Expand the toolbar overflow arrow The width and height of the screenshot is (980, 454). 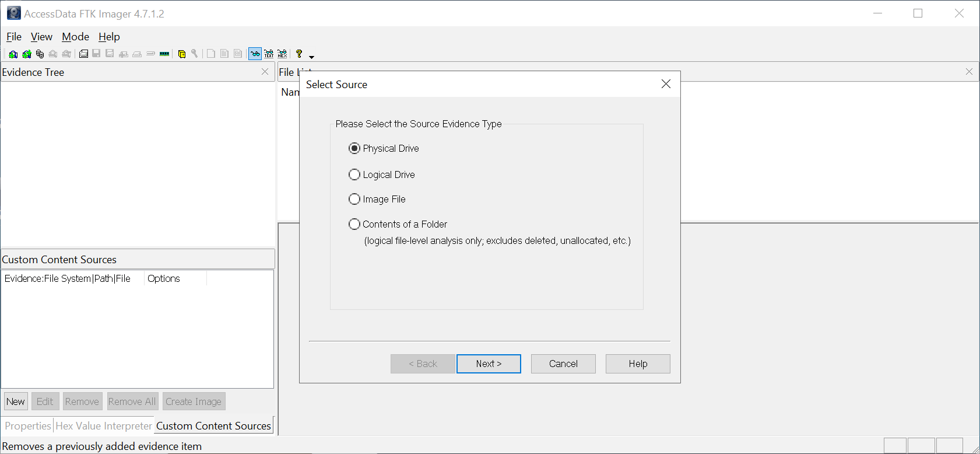tap(311, 57)
